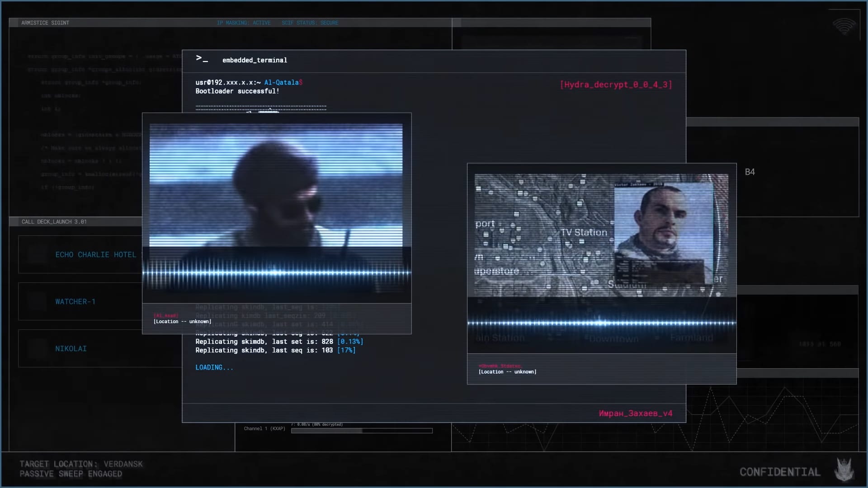Click the audio waveform under the map feed

tap(601, 323)
